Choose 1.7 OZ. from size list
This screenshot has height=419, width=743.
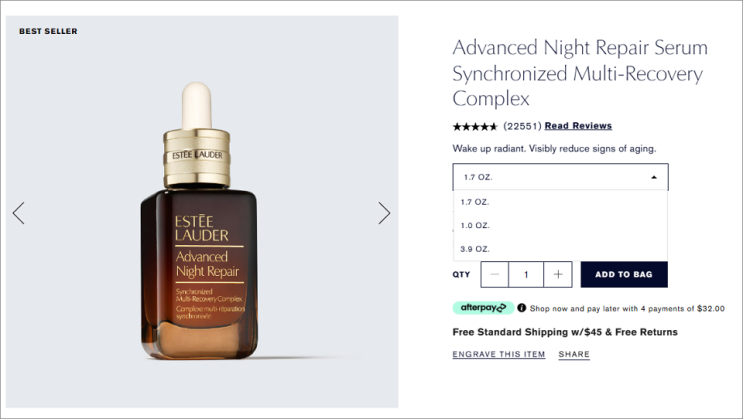561,202
